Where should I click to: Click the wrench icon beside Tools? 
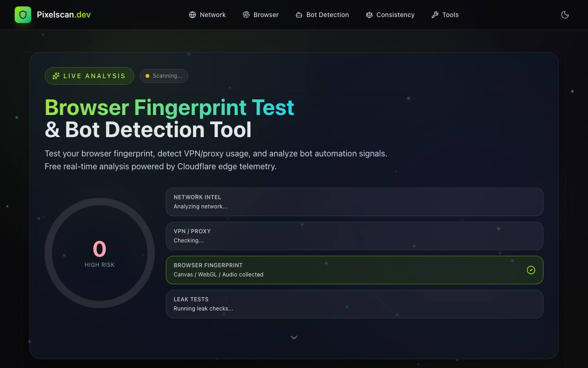click(435, 15)
